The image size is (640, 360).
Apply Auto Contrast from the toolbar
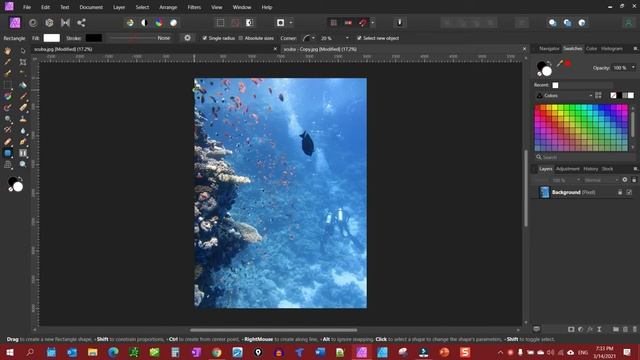pos(144,23)
